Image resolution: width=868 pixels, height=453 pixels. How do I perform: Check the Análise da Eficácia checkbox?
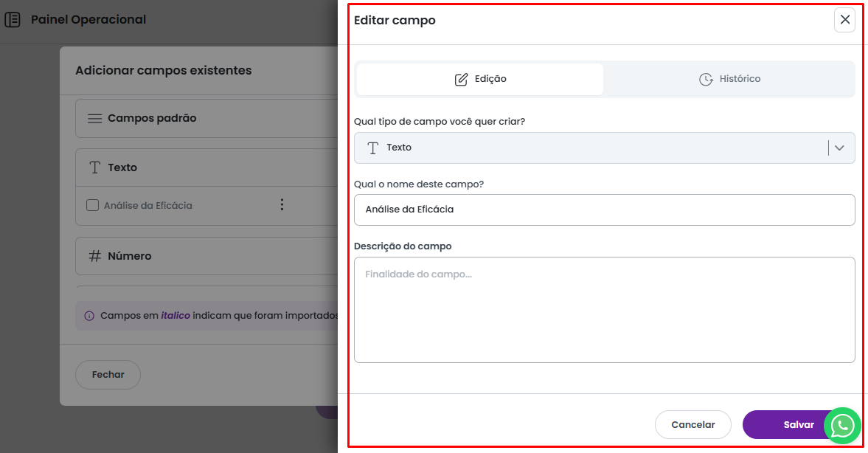pyautogui.click(x=93, y=206)
